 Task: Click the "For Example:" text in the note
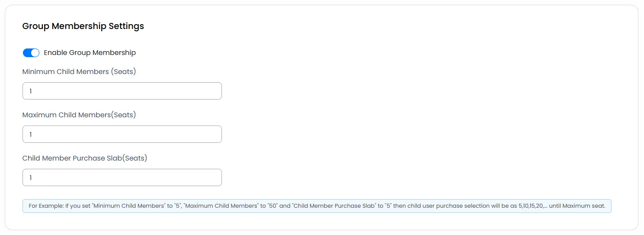[x=46, y=206]
